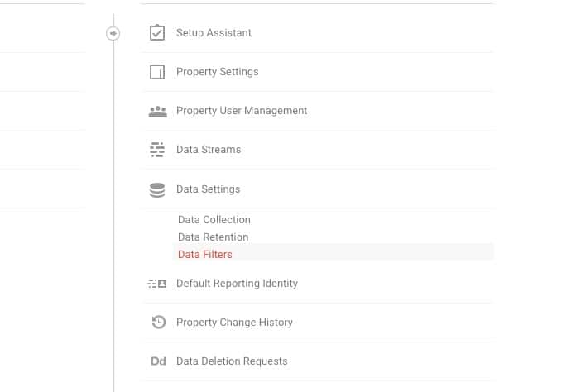Click the circular arrow button on column divider
Viewport: 581px width, 392px height.
pyautogui.click(x=113, y=33)
